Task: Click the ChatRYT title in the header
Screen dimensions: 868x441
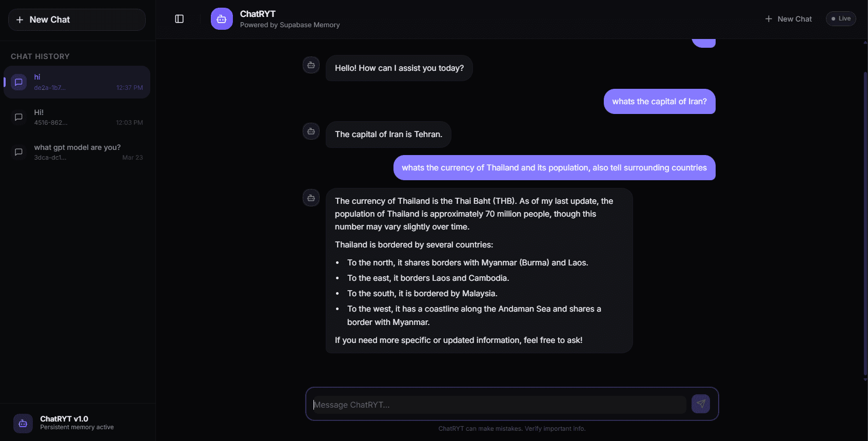Action: (257, 14)
